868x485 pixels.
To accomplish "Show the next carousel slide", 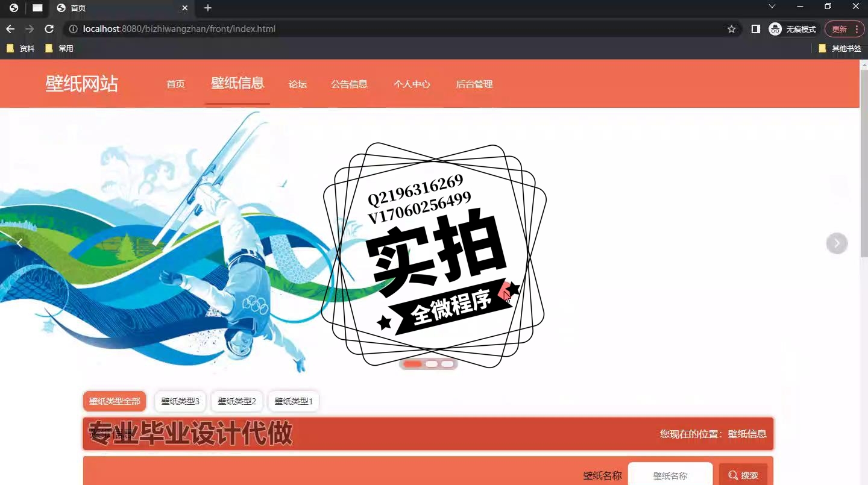I will (837, 243).
